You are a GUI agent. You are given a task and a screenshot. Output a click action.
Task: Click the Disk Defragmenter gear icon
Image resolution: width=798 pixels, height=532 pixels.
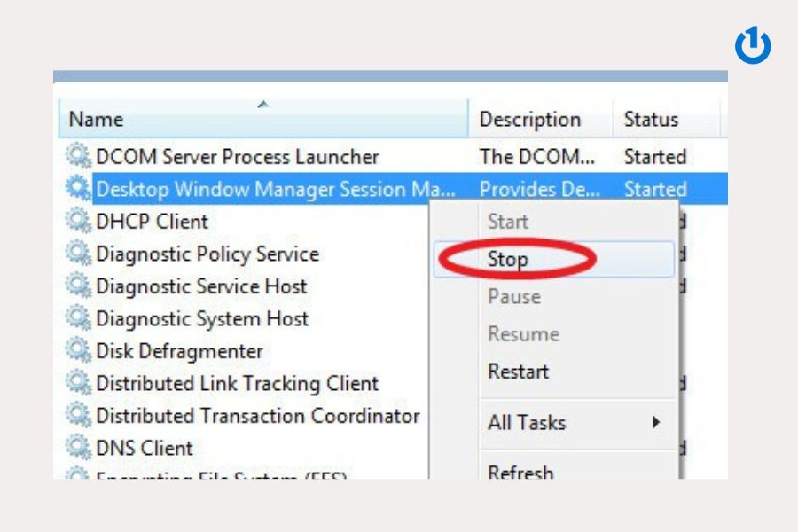click(x=78, y=351)
